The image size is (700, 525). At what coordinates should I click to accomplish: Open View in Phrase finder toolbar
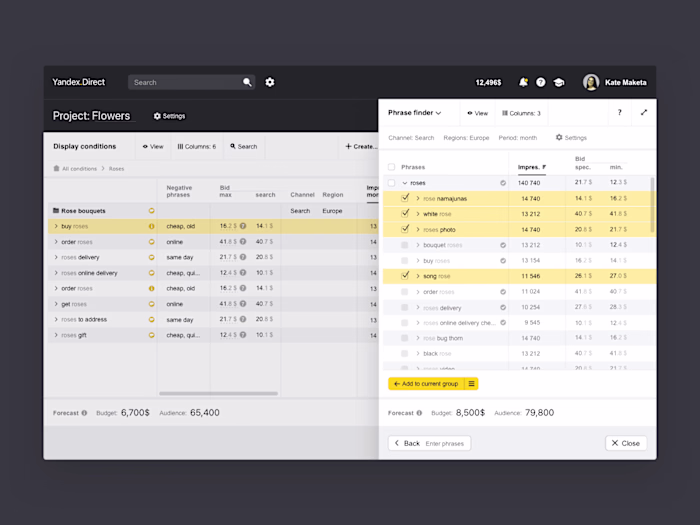(x=477, y=113)
